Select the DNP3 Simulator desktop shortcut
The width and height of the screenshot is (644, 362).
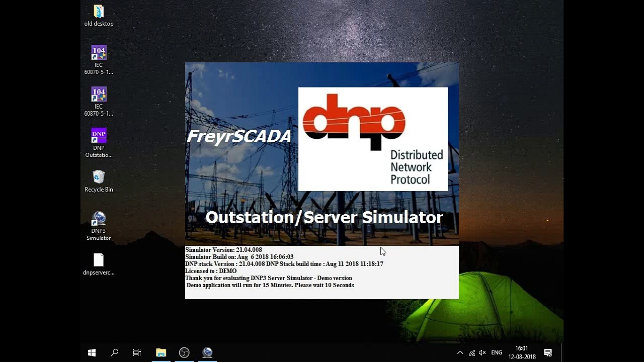coord(99,226)
